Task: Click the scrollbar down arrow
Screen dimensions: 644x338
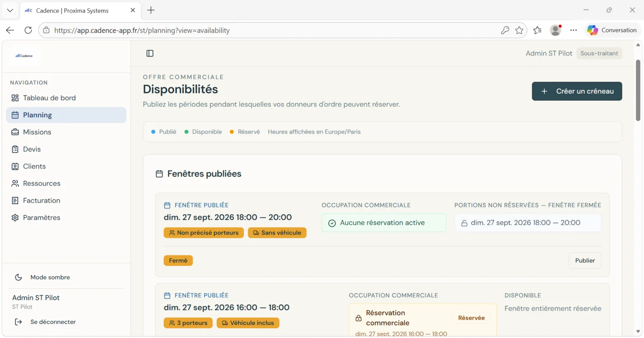Action: pos(638,331)
